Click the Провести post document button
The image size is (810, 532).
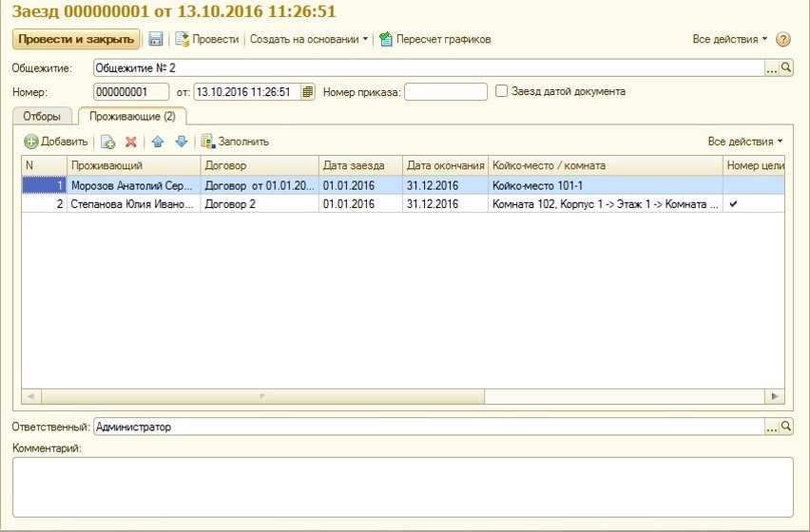pyautogui.click(x=206, y=39)
